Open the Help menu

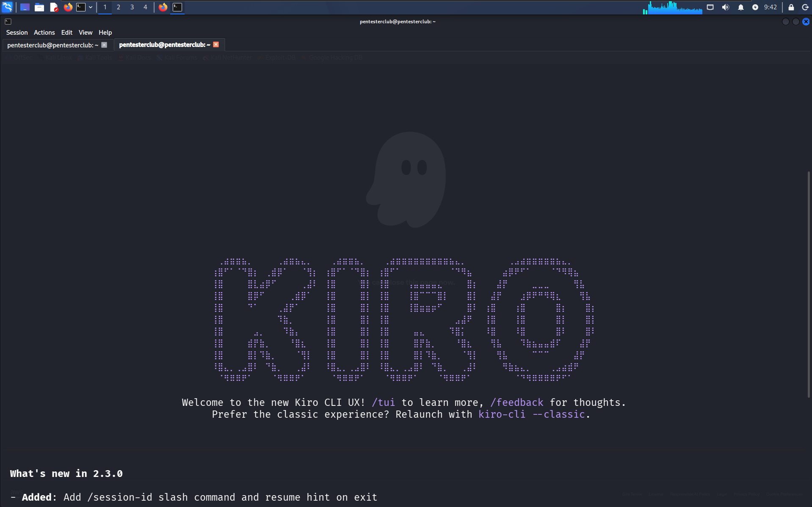click(x=105, y=33)
